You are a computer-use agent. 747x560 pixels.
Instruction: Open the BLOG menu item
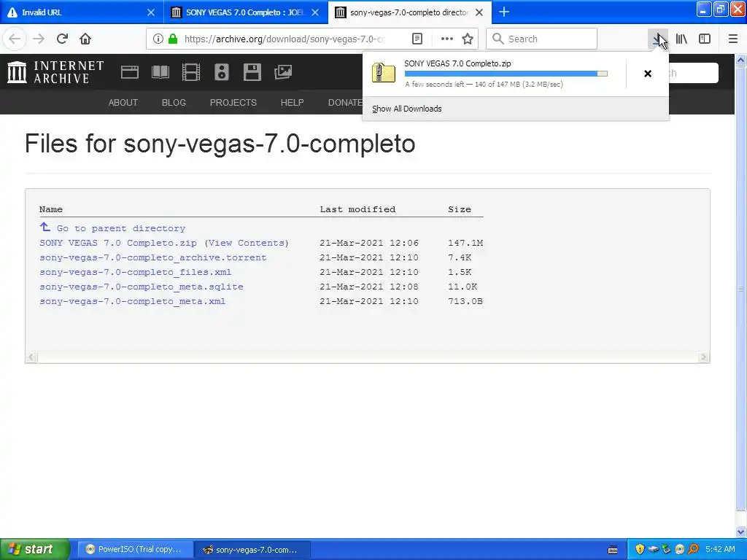pyautogui.click(x=174, y=102)
